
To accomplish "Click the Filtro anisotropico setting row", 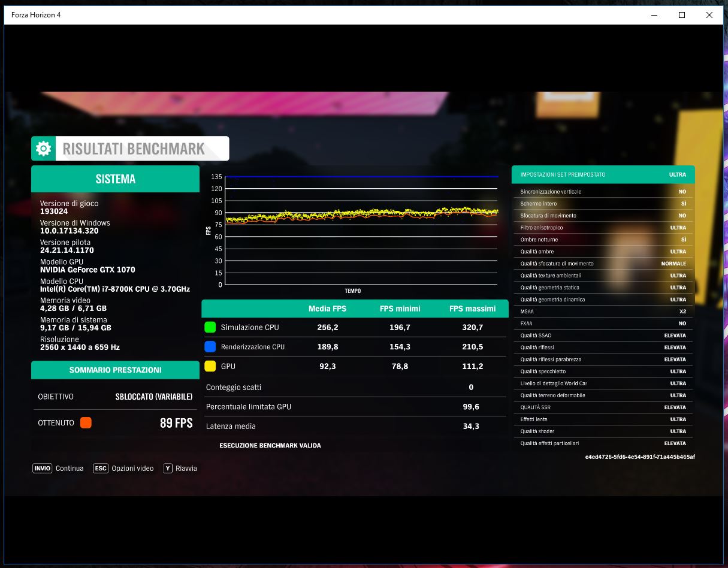I will tap(603, 228).
